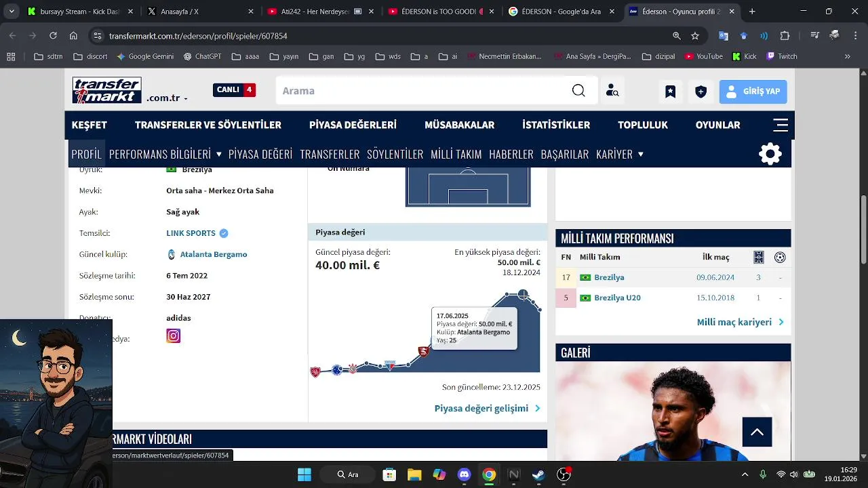Open the CANLI live scores badge

click(234, 89)
